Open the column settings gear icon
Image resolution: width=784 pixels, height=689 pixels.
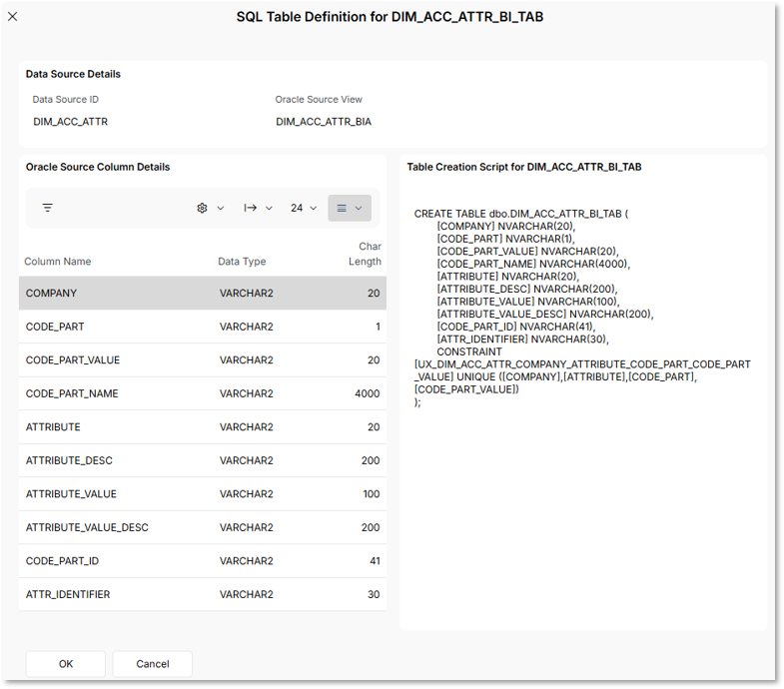[202, 208]
